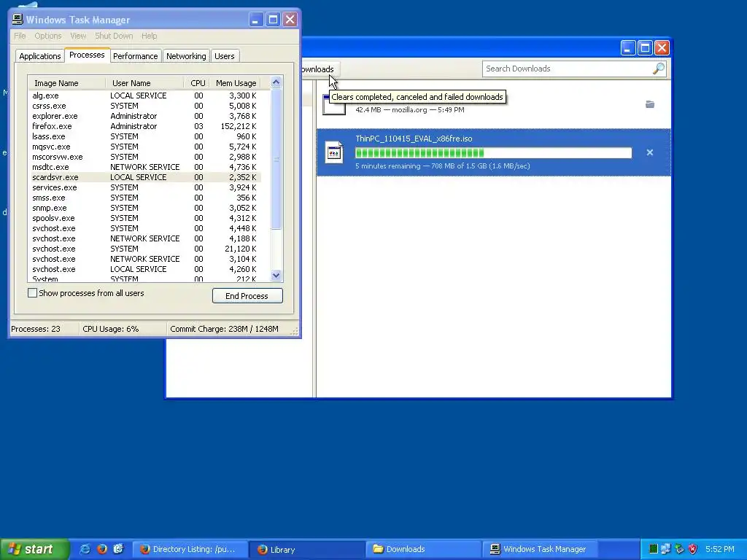Select the spoolsv.exe process row

pyautogui.click(x=145, y=218)
